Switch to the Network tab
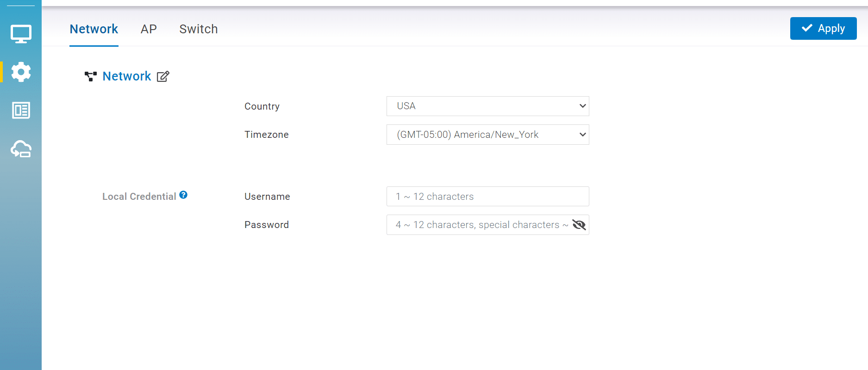Viewport: 868px width, 370px height. pos(94,29)
